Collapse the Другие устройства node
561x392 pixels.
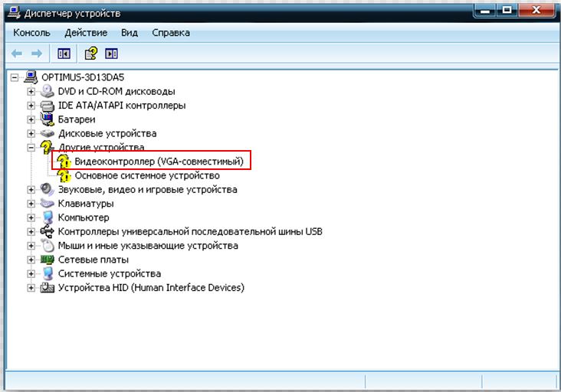[31, 147]
